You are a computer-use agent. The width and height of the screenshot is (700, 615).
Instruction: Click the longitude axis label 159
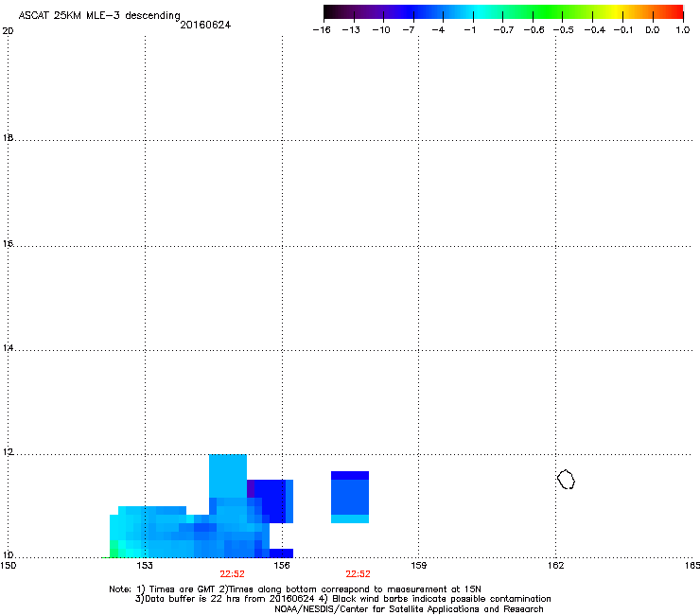pyautogui.click(x=418, y=566)
